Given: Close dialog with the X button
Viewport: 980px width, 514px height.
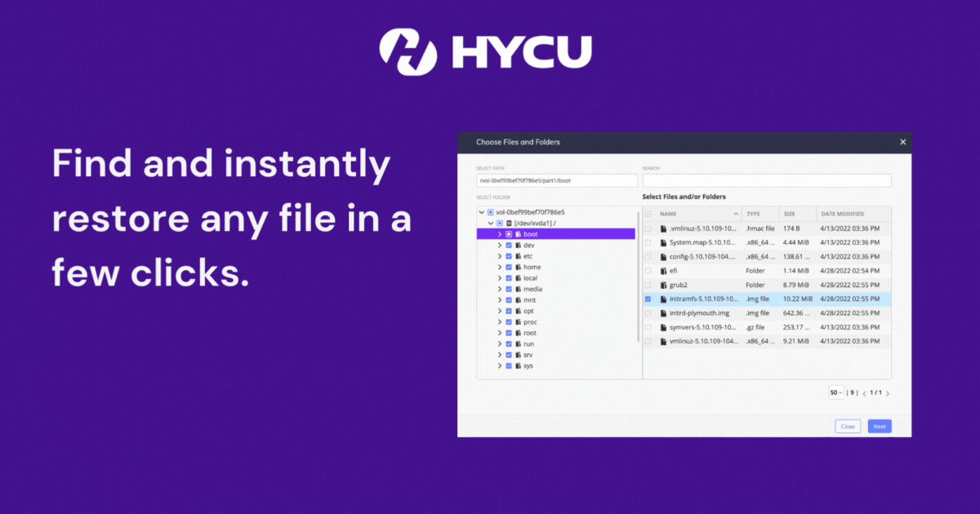Looking at the screenshot, I should pos(902,142).
